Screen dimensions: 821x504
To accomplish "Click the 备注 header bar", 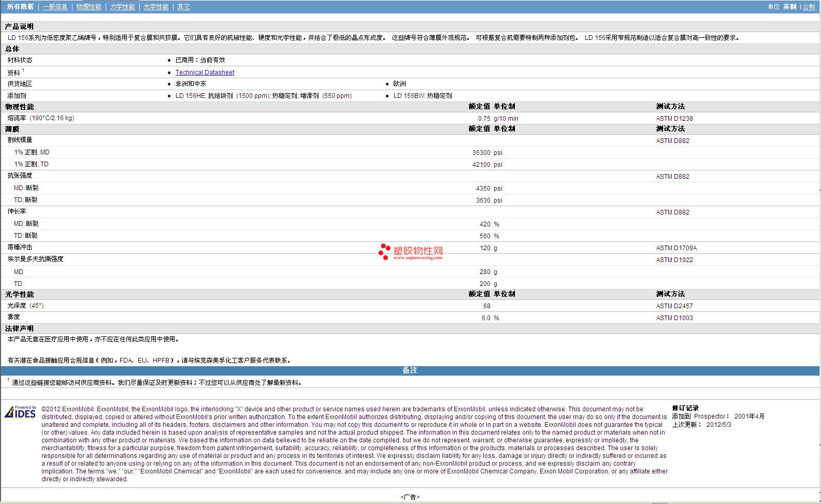I will point(410,370).
